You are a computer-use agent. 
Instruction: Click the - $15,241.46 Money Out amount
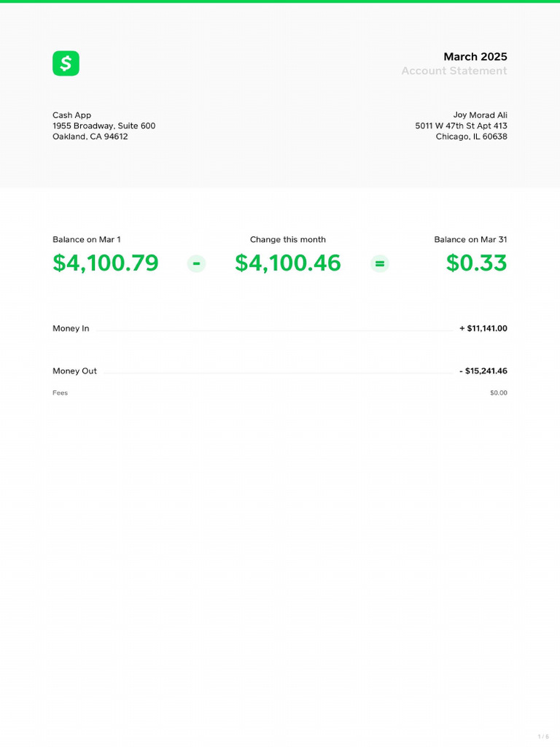tap(483, 371)
